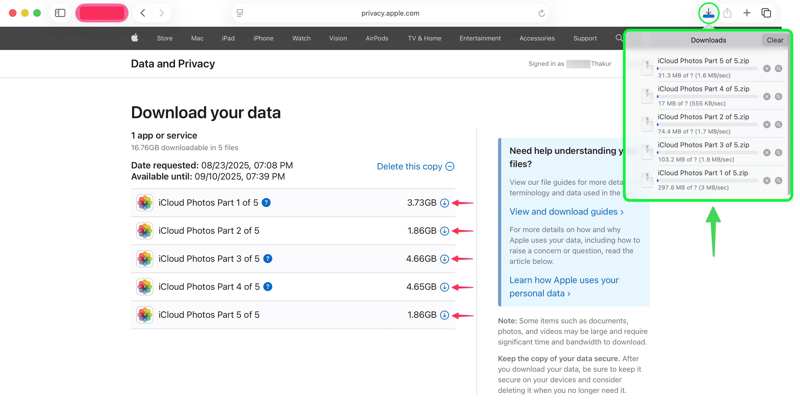
Task: Open the iPhone menu
Action: (x=263, y=38)
